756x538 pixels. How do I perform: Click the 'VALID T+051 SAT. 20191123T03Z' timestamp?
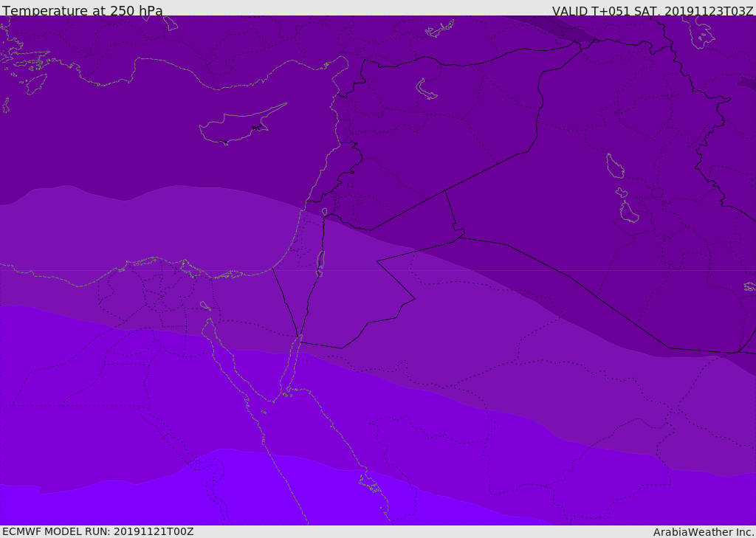tap(653, 11)
